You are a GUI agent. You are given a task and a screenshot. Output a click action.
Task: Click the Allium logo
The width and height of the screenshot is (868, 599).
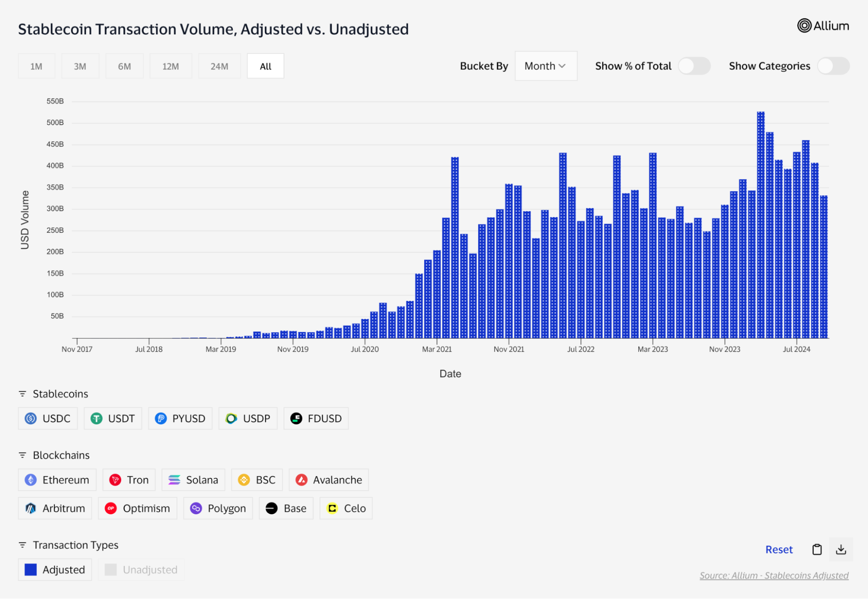[x=823, y=26]
